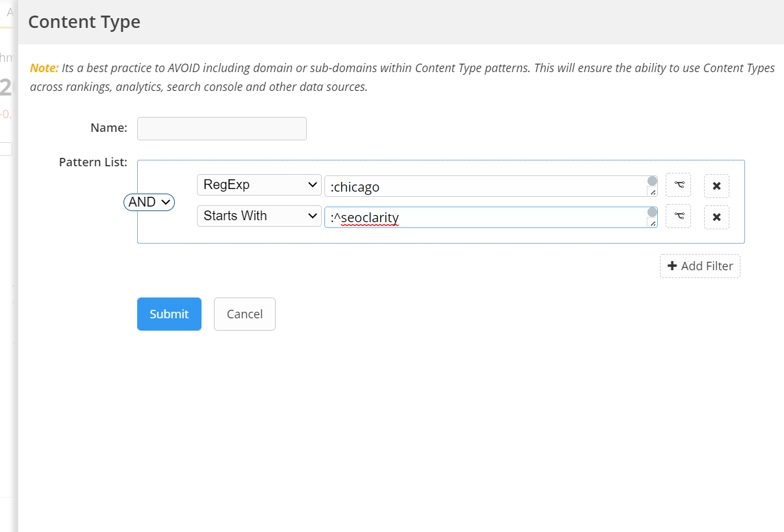Screen dimensions: 784x532
Task: Expand the RegExp match type dropdown
Action: point(259,184)
